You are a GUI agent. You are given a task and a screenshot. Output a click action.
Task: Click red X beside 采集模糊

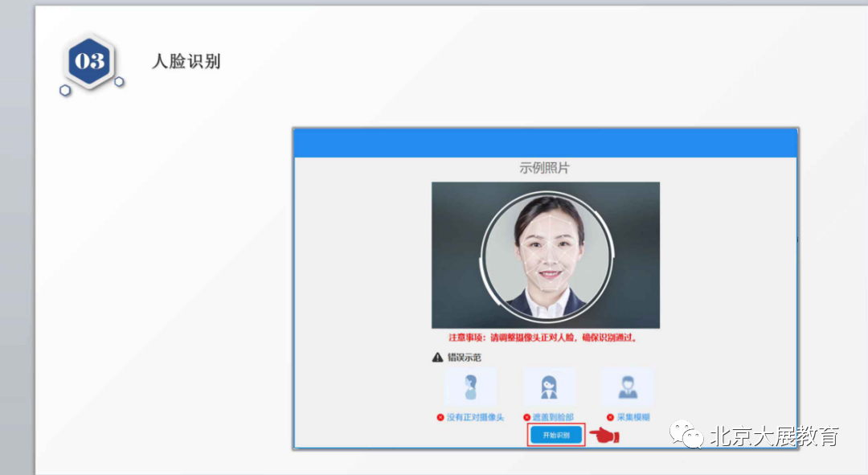(x=610, y=417)
